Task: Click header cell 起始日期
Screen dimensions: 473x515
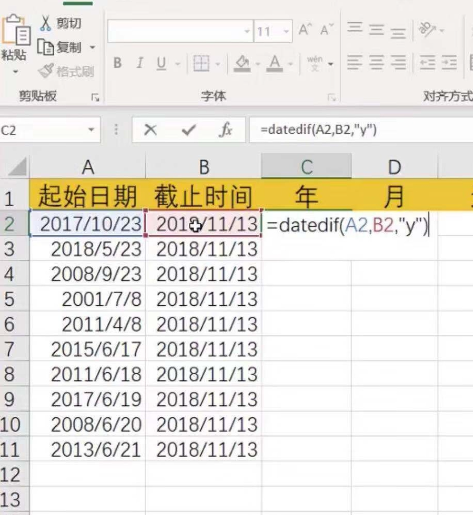Action: [88, 196]
